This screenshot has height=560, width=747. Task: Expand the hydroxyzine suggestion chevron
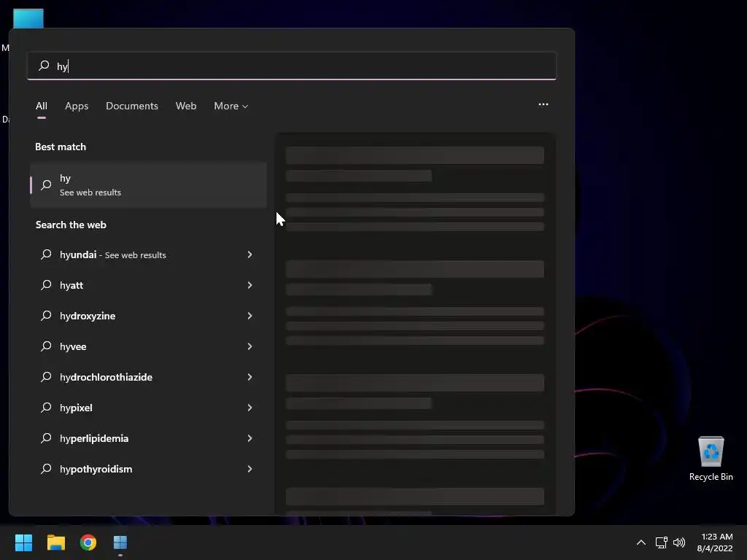(x=249, y=316)
